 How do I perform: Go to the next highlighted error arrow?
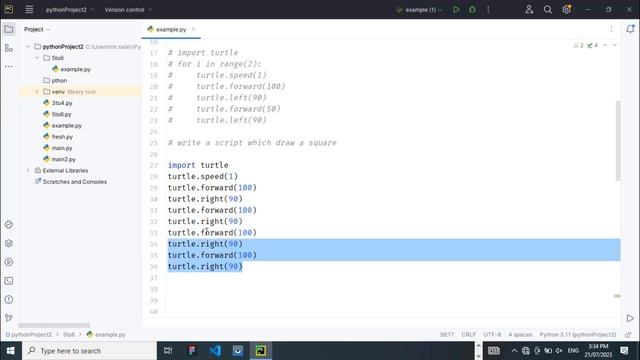[615, 45]
